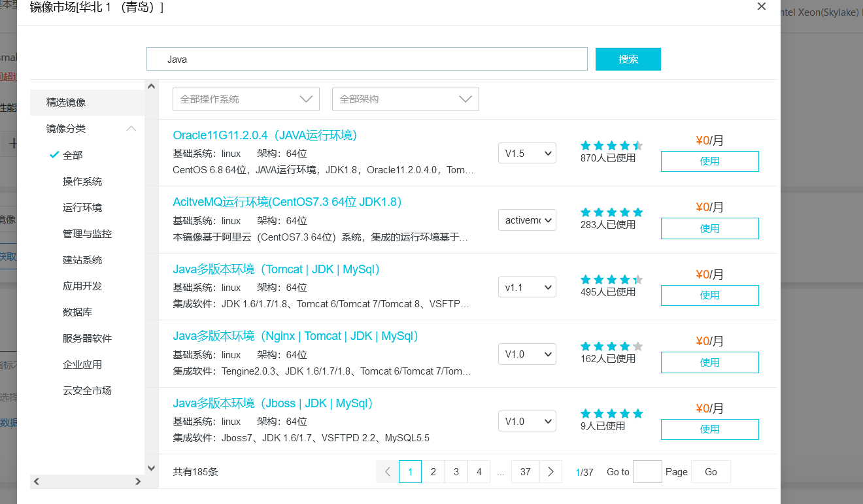863x504 pixels.
Task: Select the 操作系统 category
Action: click(82, 182)
